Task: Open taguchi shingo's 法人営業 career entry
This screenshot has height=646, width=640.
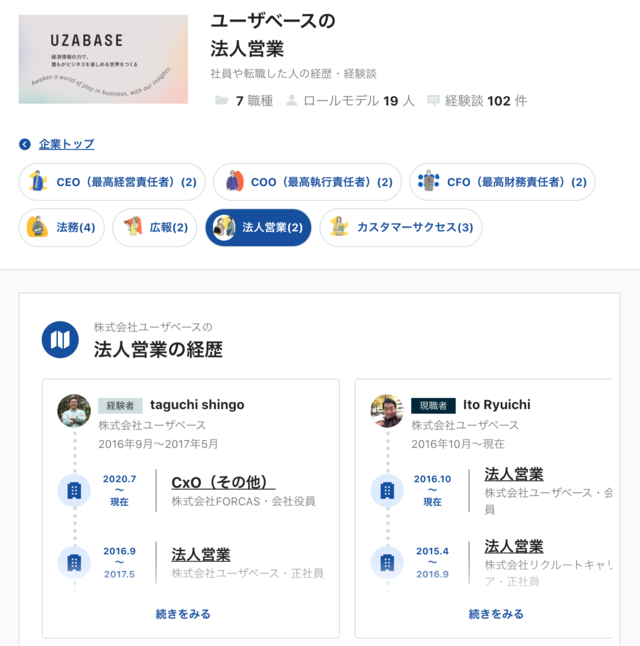Action: [x=201, y=554]
